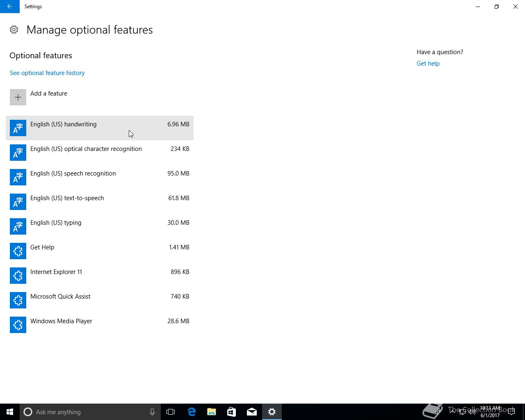The image size is (525, 420).
Task: Click the Cortana circle icon
Action: click(x=28, y=412)
